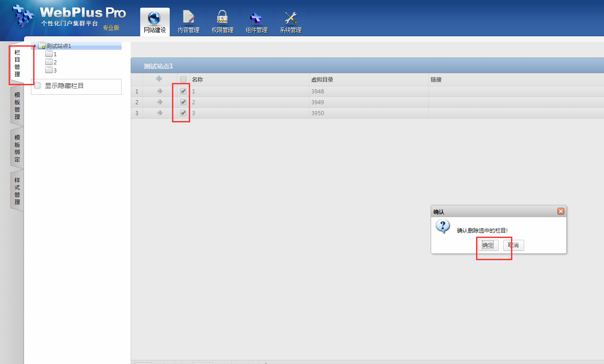Click folder icon of tree node 2
Viewport: 604px width, 364px height.
point(49,62)
